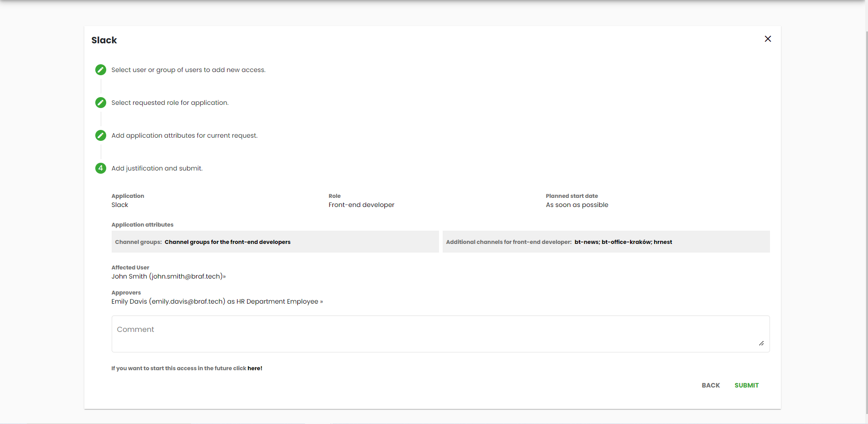868x424 pixels.
Task: Close the Slack access request dialog
Action: click(x=768, y=39)
